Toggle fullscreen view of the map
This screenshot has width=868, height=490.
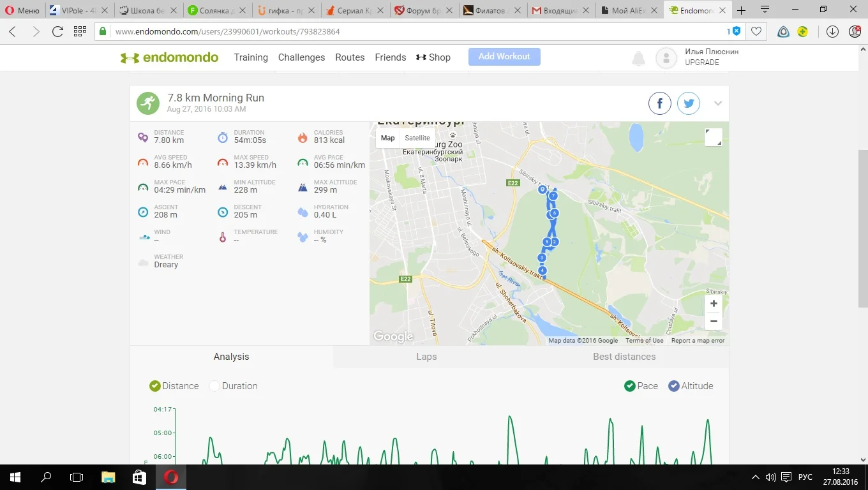tap(713, 137)
